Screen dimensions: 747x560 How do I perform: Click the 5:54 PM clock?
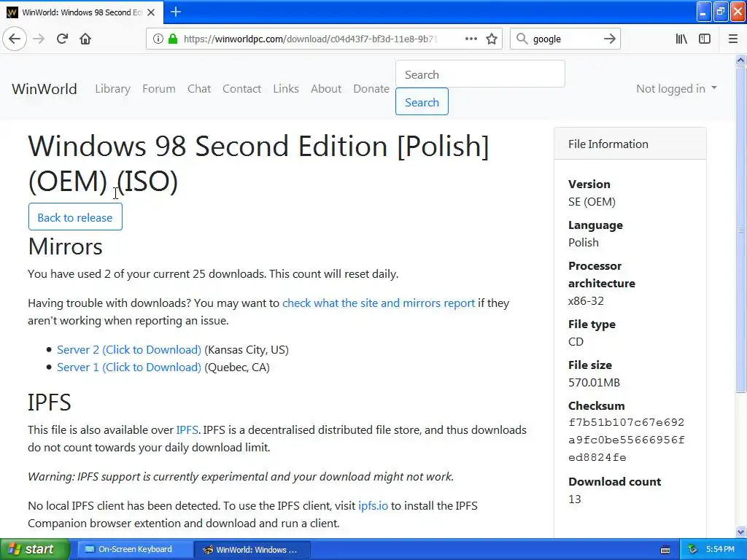pyautogui.click(x=720, y=550)
